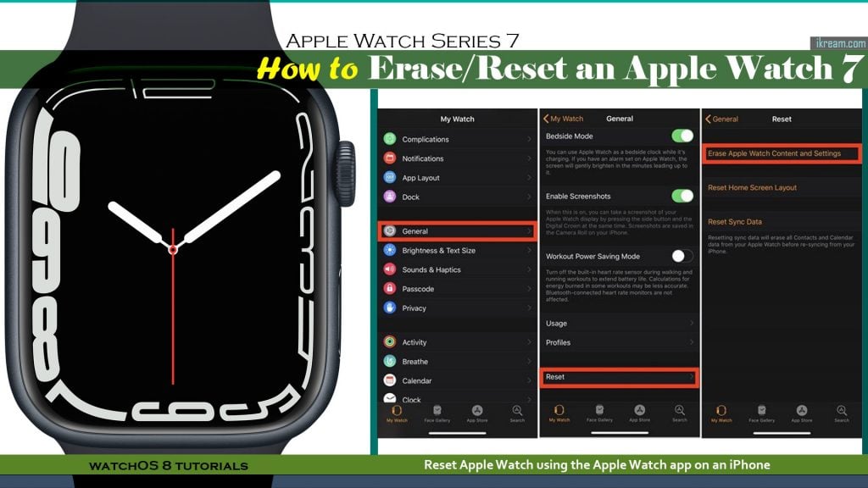Go back to General
The width and height of the screenshot is (868, 488).
tap(721, 119)
